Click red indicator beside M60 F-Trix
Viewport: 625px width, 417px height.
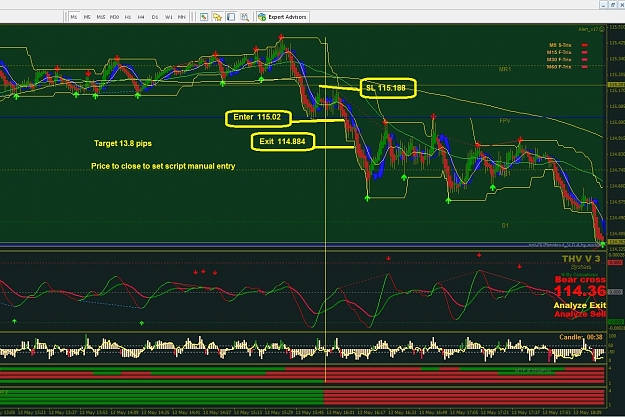click(585, 67)
